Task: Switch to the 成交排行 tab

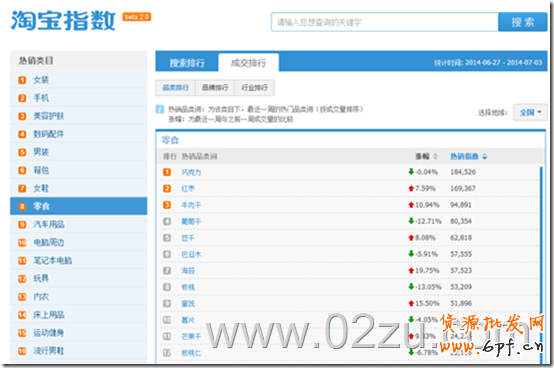Action: (x=248, y=63)
